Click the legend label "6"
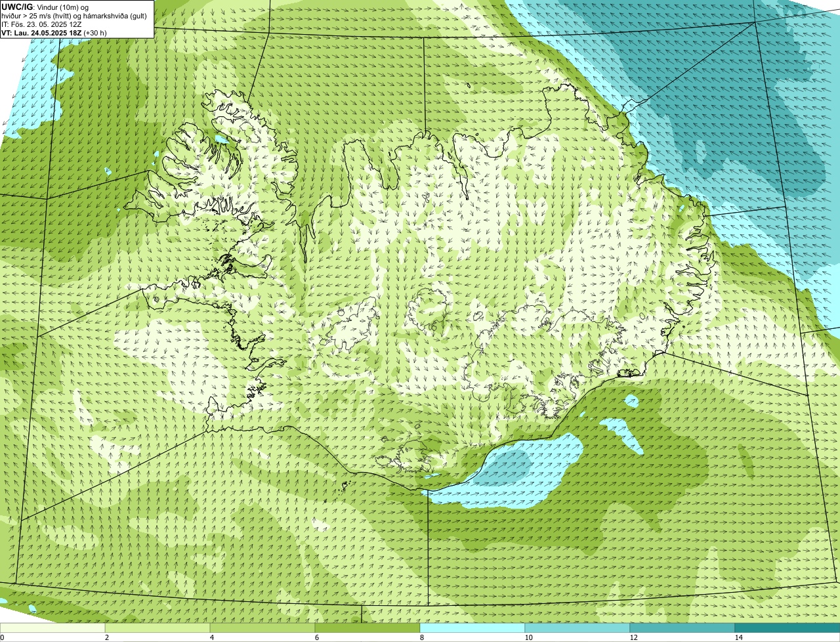 pyautogui.click(x=317, y=637)
